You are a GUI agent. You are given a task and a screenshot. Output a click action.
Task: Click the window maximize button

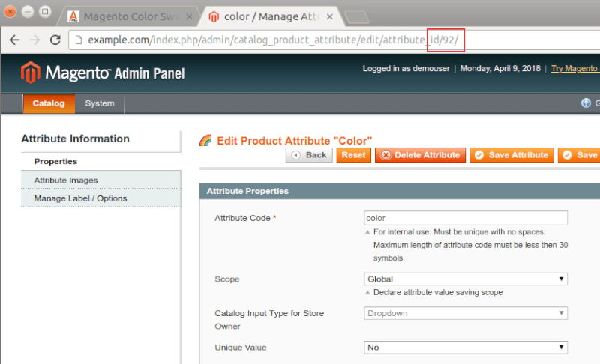click(x=45, y=12)
